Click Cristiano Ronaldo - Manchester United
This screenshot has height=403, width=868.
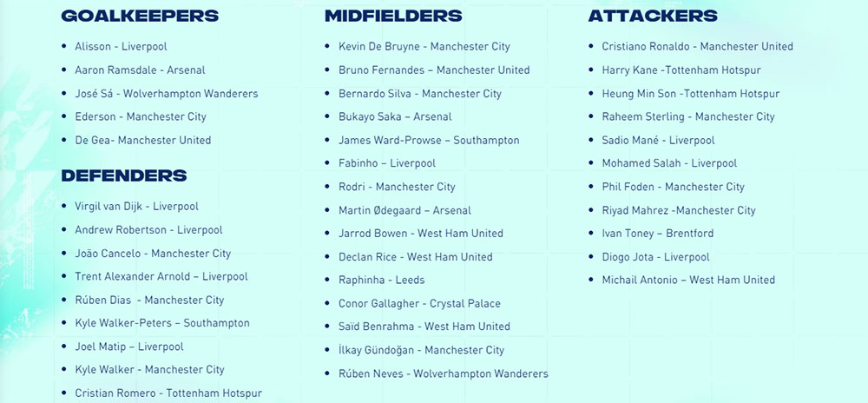[698, 47]
